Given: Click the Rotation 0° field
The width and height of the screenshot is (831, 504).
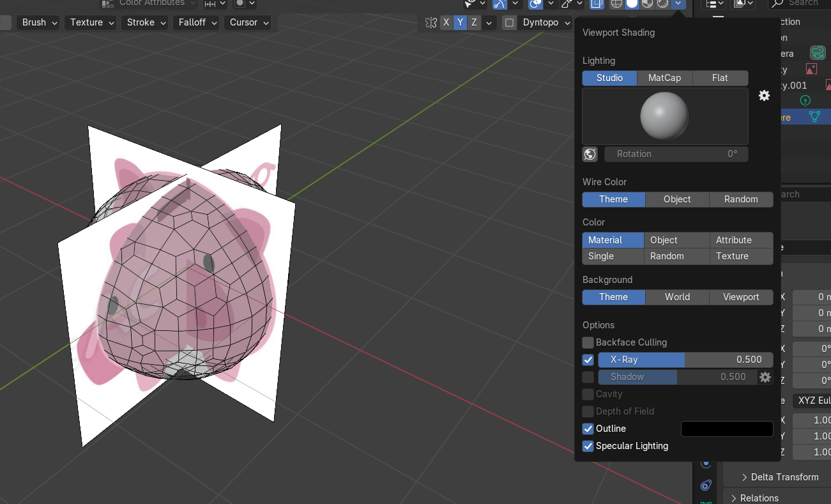Looking at the screenshot, I should tap(676, 154).
